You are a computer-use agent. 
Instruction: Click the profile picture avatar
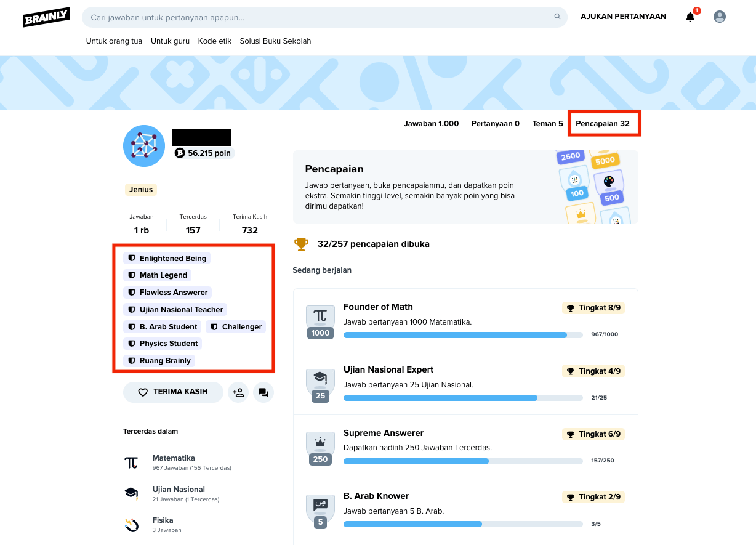pyautogui.click(x=144, y=146)
